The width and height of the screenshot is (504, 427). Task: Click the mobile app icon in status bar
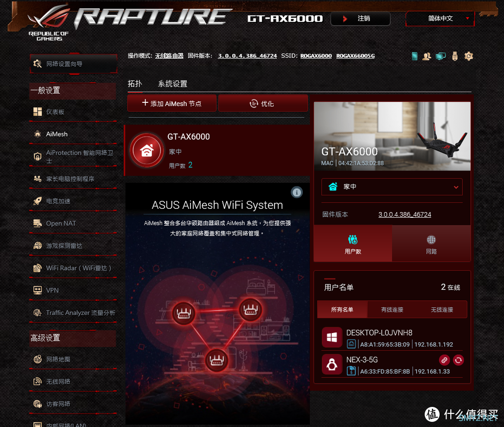(415, 57)
